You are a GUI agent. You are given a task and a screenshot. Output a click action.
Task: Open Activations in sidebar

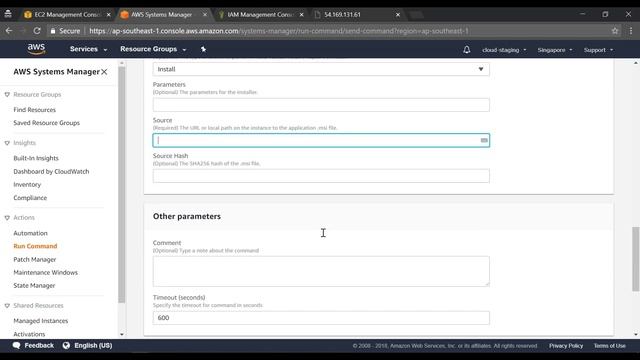click(x=29, y=334)
